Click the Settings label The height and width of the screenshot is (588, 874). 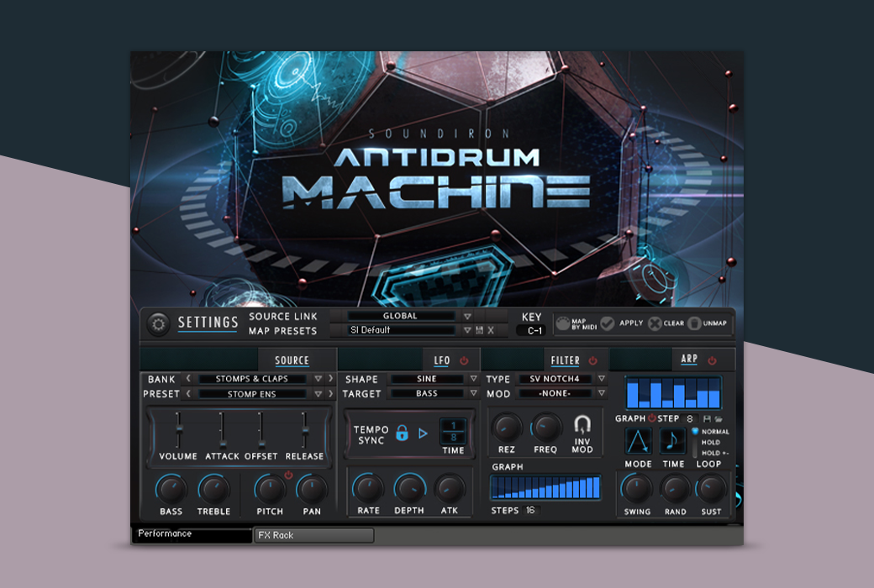(x=208, y=323)
